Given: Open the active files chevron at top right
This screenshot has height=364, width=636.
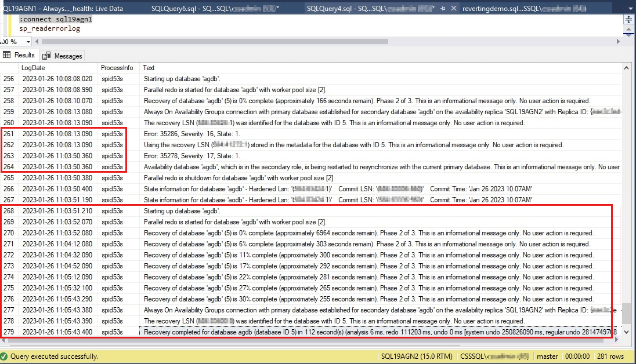Looking at the screenshot, I should (630, 8).
